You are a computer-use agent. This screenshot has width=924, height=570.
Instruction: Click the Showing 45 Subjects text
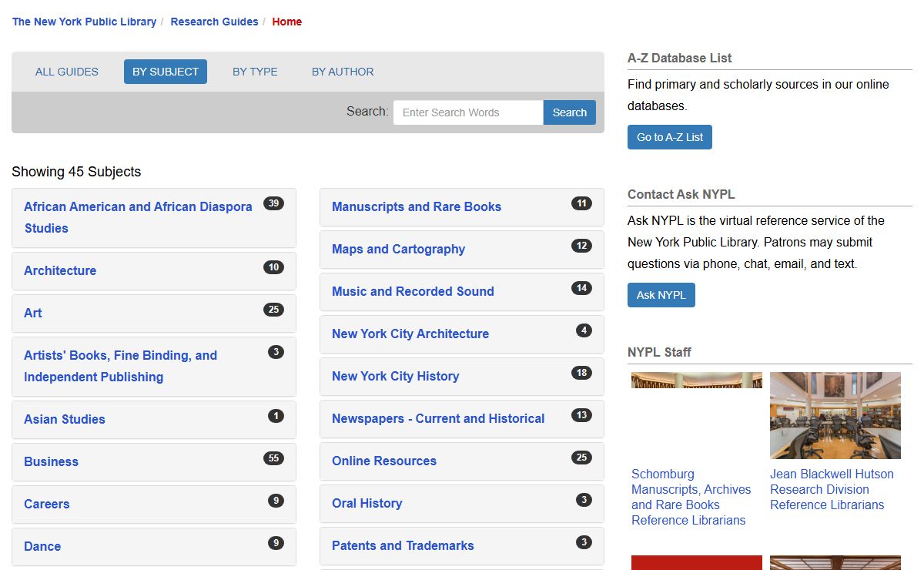(x=76, y=172)
